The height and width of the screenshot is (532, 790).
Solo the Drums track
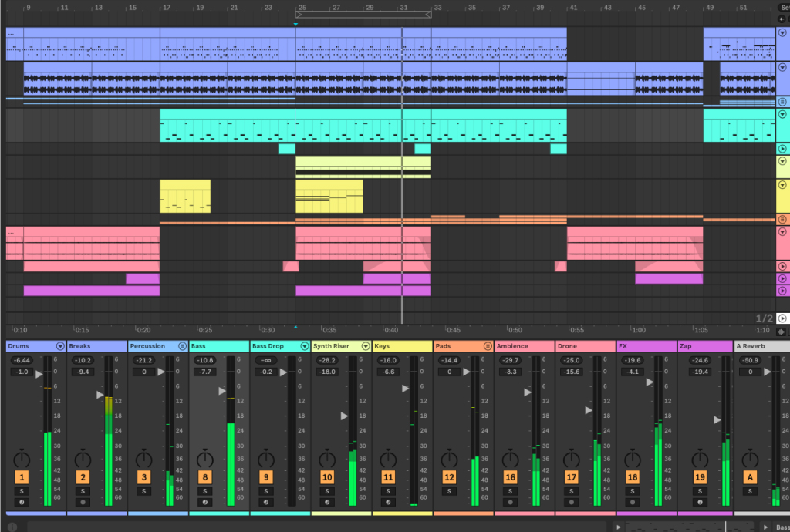(22, 491)
